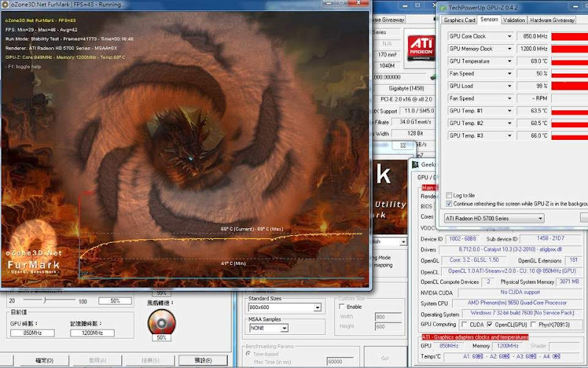Click the Sub device ID 1458 - 21D7 value
The height and width of the screenshot is (368, 588).
coord(550,238)
